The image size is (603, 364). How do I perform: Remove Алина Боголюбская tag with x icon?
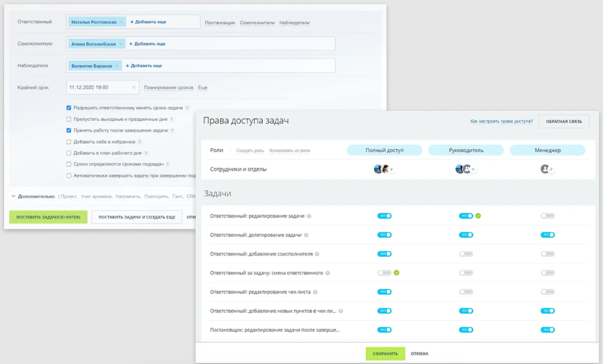120,44
